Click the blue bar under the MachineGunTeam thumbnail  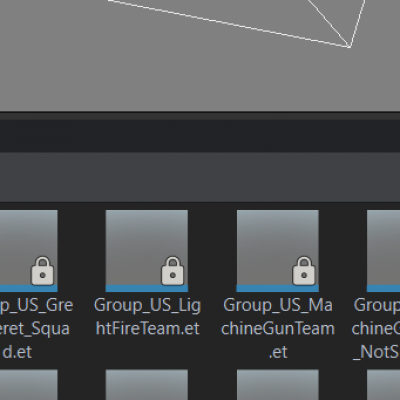pyautogui.click(x=278, y=288)
